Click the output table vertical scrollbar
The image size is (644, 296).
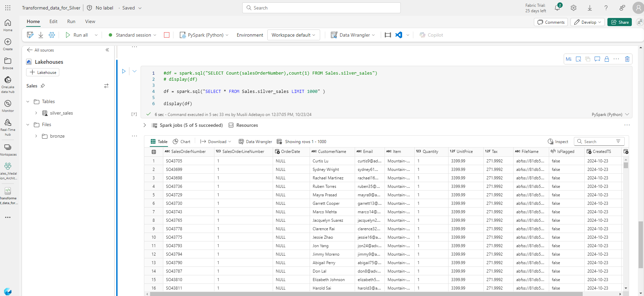click(x=626, y=165)
